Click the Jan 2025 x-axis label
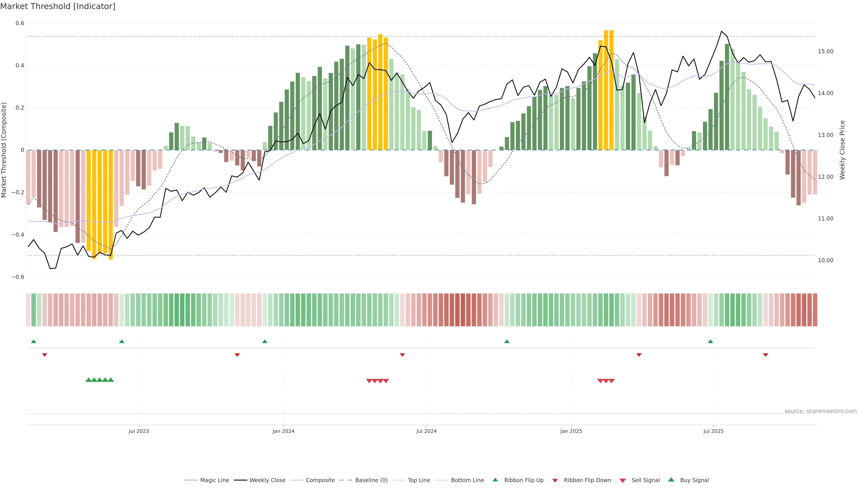Image resolution: width=868 pixels, height=488 pixels. 571,431
